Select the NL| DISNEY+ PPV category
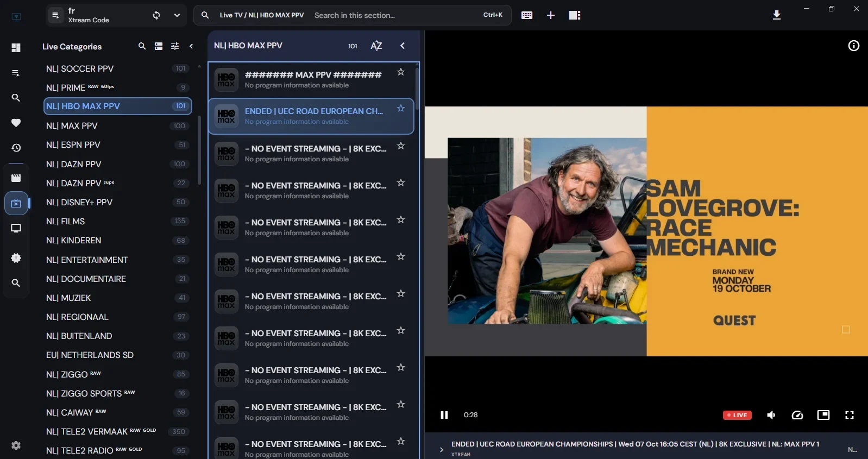Viewport: 868px width, 459px height. tap(117, 202)
